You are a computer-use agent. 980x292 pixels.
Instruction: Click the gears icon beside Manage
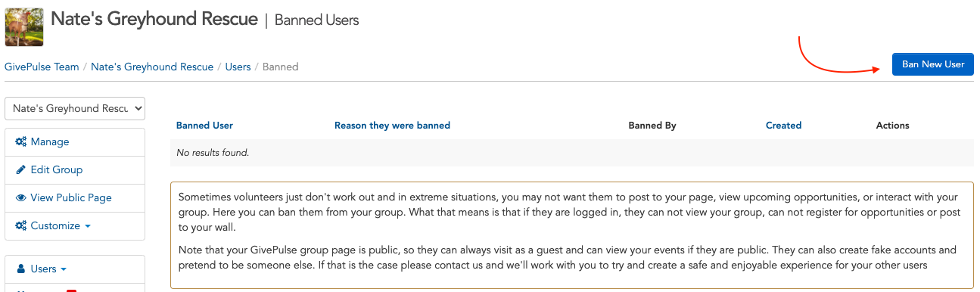tap(21, 141)
